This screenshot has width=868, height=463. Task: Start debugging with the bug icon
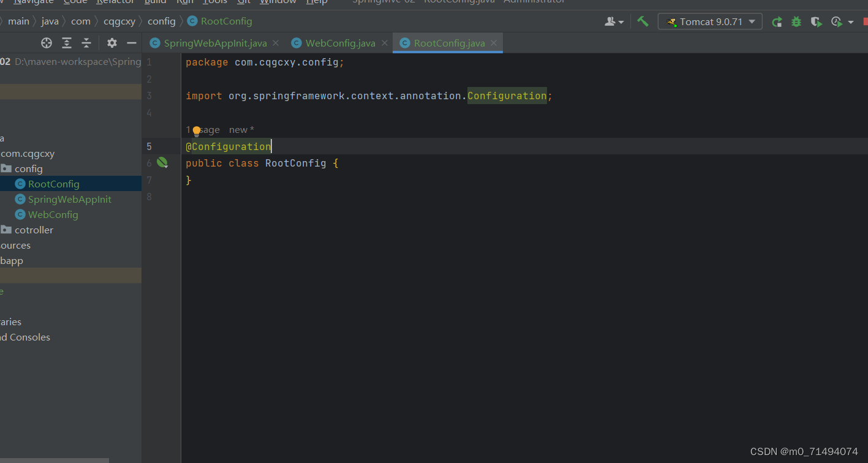pos(796,22)
